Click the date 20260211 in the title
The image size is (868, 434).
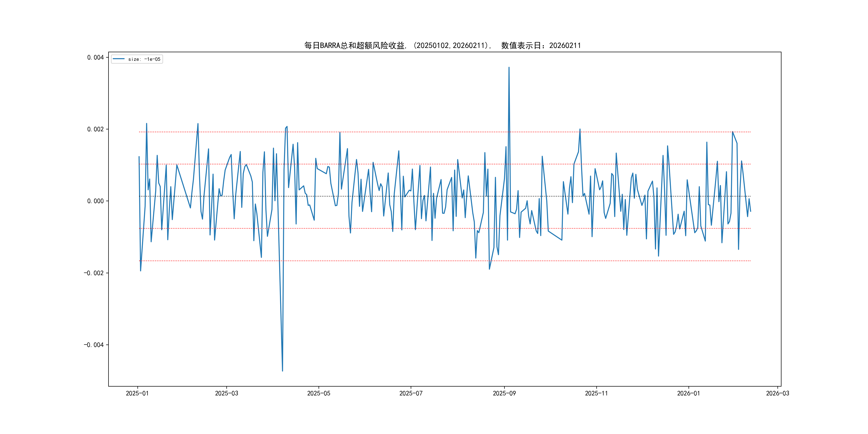click(x=565, y=46)
